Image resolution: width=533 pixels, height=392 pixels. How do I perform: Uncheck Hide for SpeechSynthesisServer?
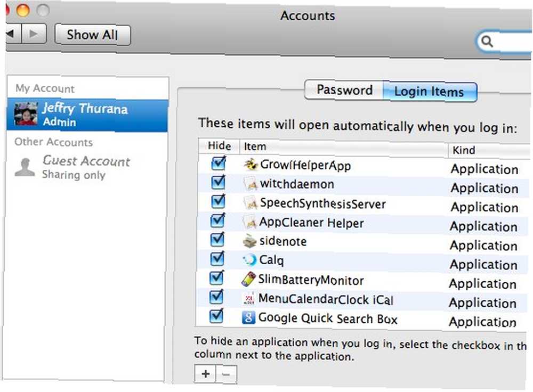pos(218,201)
